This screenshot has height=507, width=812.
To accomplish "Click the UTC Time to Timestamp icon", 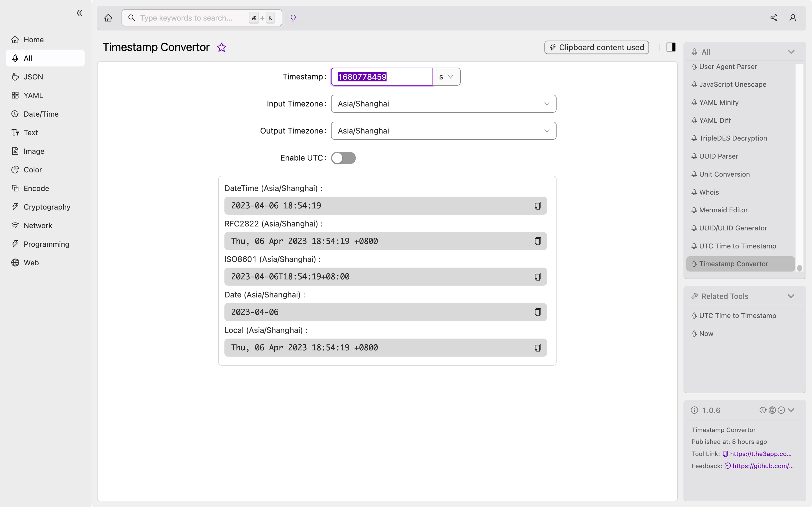I will 693,246.
